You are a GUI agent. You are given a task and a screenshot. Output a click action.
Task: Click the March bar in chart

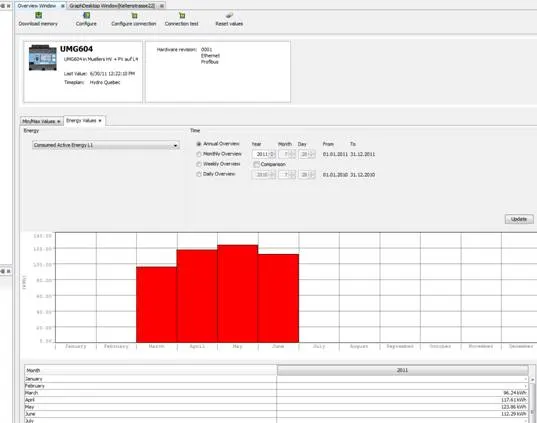click(x=157, y=304)
